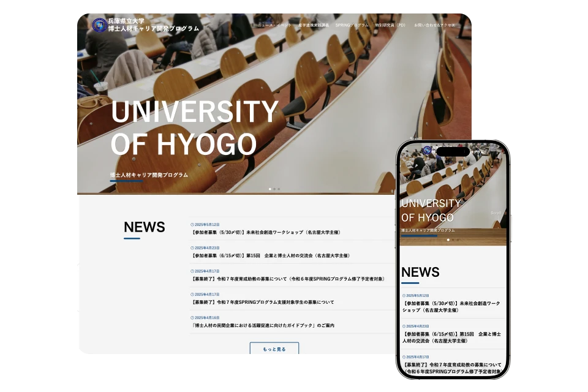Viewport: 588px width, 392px height.
Task: Open phone news 令和７年度育成助教の募集について
Action: pos(452,368)
